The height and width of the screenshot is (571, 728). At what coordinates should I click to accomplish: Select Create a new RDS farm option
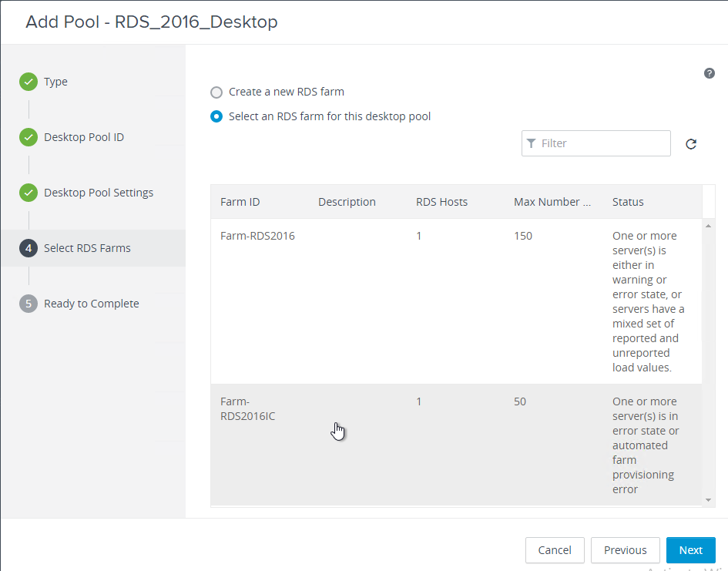click(216, 92)
